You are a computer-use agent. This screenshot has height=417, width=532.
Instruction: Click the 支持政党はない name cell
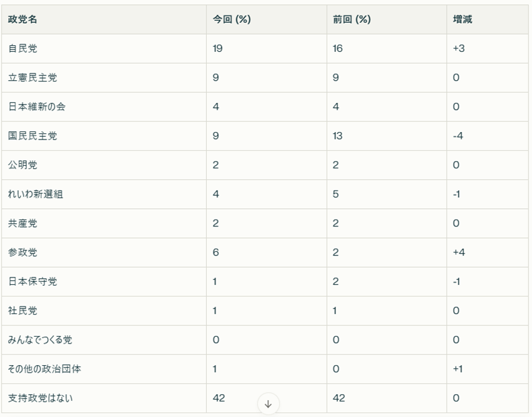(x=104, y=398)
